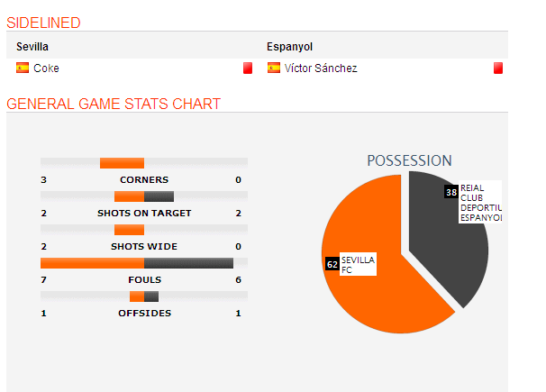Select the Sevilla team header
The height and width of the screenshot is (392, 546).
32,46
